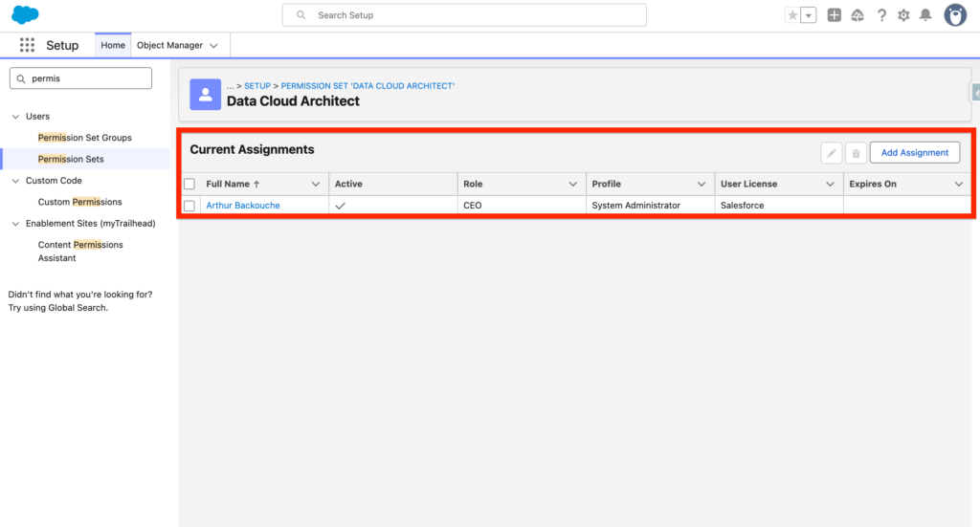The height and width of the screenshot is (527, 980).
Task: Click the Add Assignment button
Action: tap(914, 153)
